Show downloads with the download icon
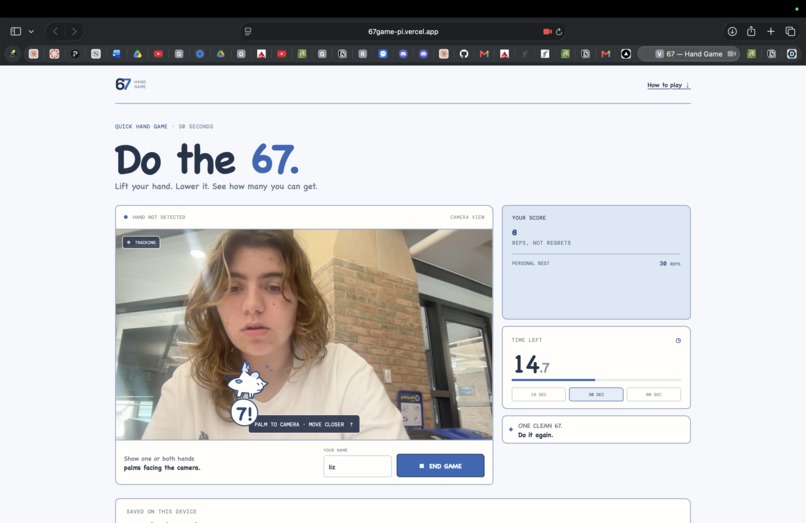Screen dimensions: 806x523 (732, 31)
